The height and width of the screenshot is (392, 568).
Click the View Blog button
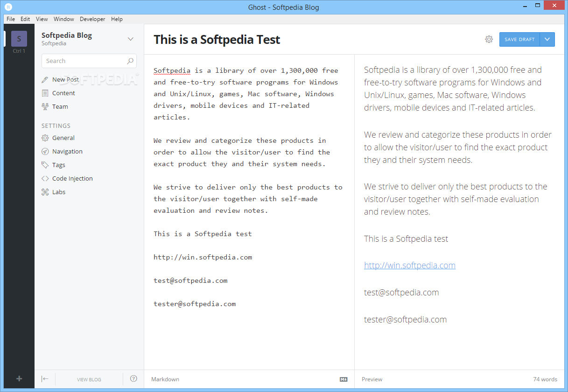(89, 379)
